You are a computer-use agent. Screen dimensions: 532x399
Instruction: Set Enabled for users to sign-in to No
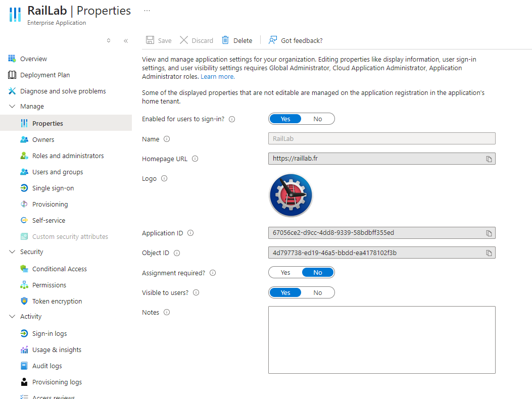(317, 119)
